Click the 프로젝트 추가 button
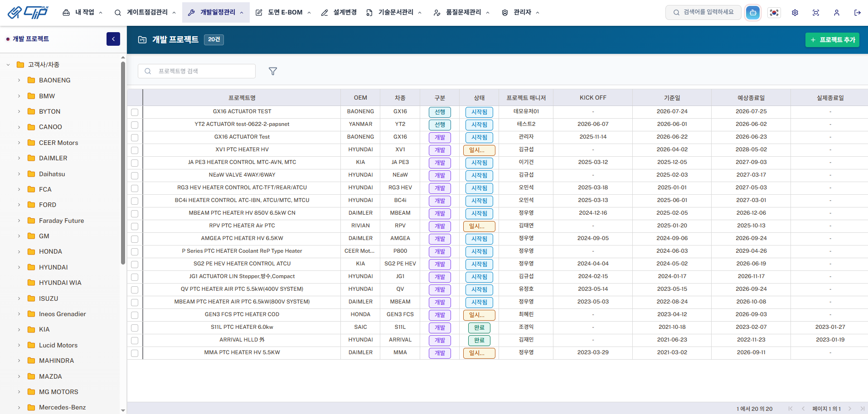Screen dimensions: 868x414 (x=832, y=40)
